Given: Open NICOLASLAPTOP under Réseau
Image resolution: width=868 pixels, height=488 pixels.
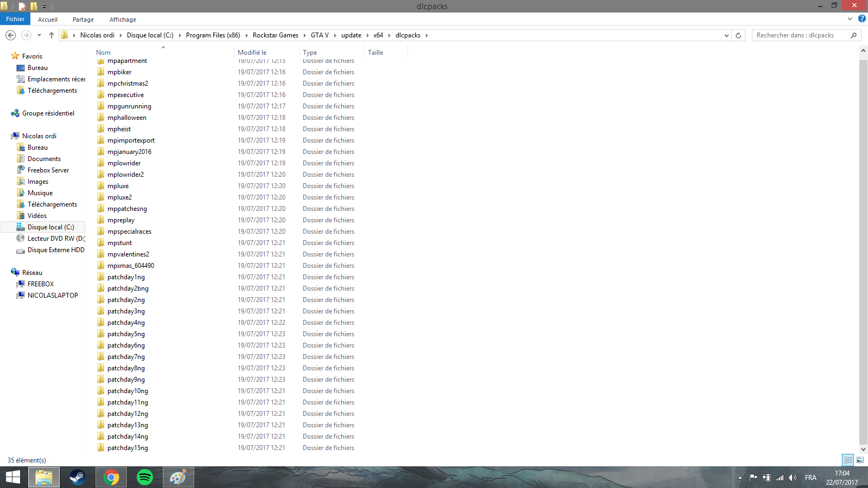Looking at the screenshot, I should point(52,296).
